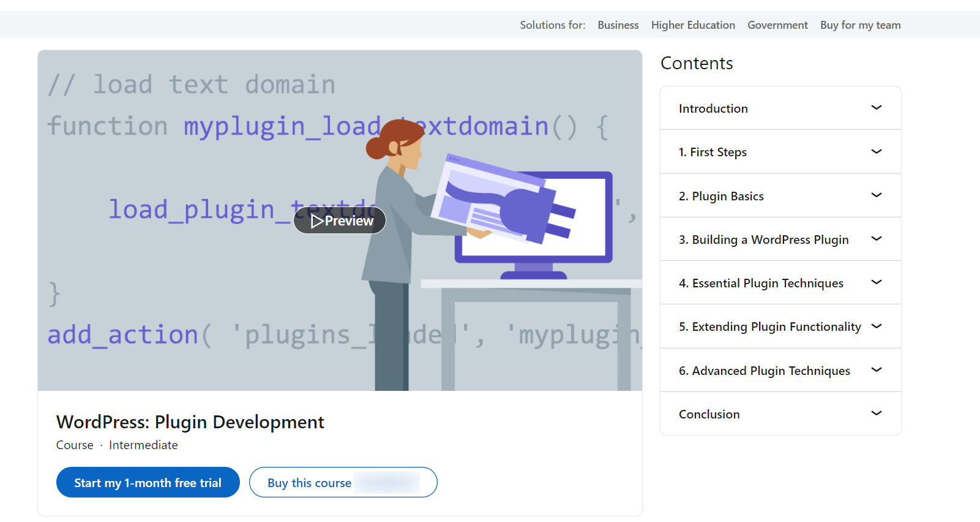Select 5. Extending Plugin Functionality label

769,327
